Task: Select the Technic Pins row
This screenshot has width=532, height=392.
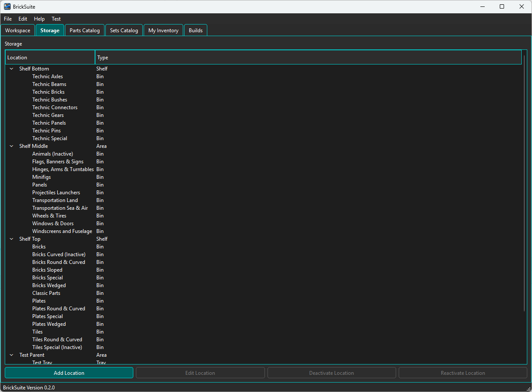Action: click(x=264, y=131)
